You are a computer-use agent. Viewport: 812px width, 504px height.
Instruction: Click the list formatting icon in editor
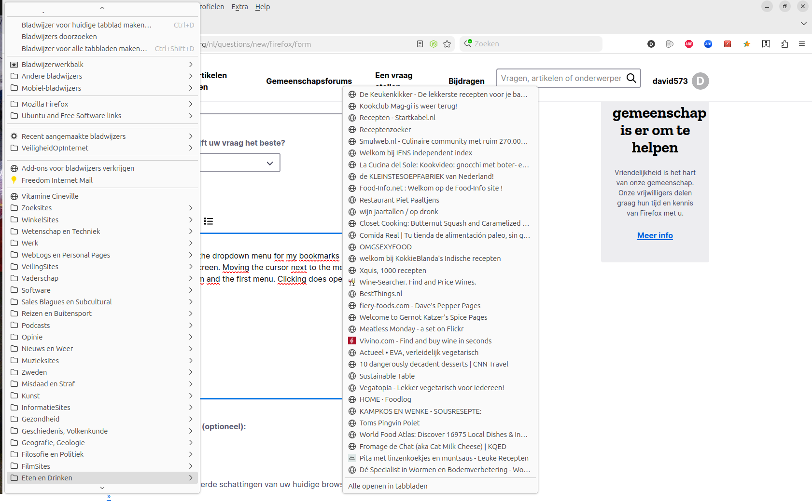click(209, 221)
